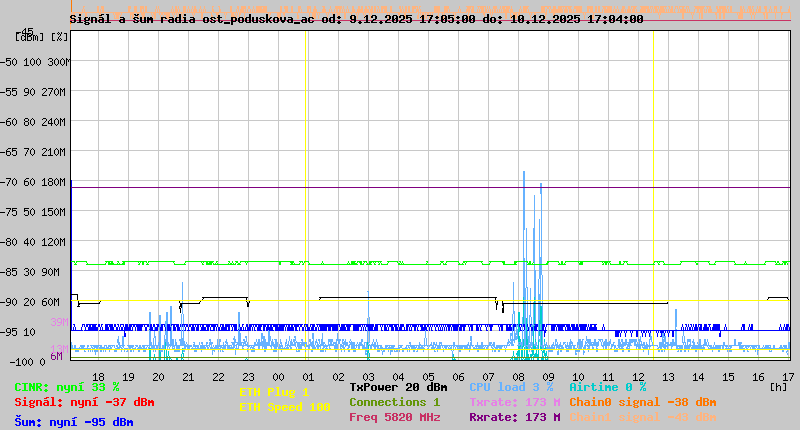
Task: Click the 'Rxrate: 173 M' legend label
Action: click(x=515, y=417)
